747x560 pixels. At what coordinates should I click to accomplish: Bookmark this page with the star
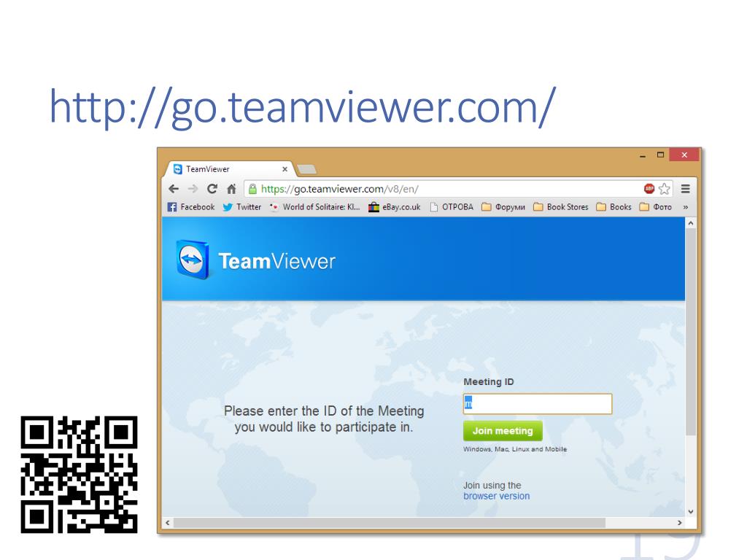tap(665, 189)
